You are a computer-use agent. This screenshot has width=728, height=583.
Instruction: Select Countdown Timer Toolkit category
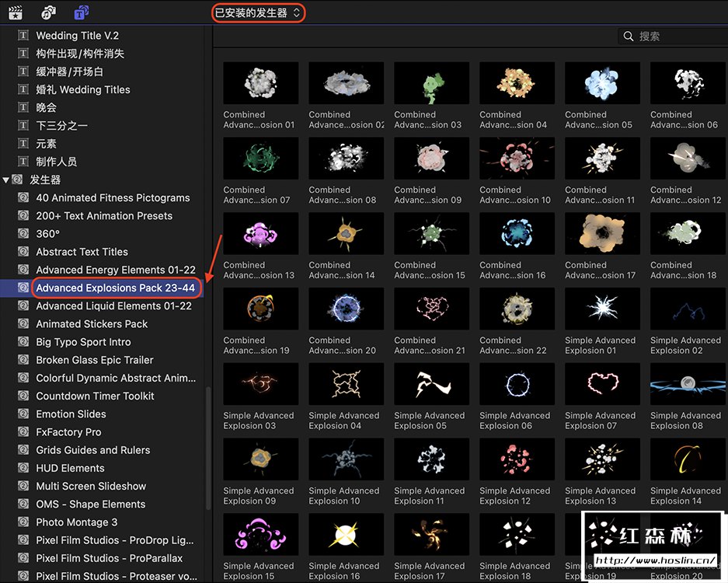pos(102,396)
